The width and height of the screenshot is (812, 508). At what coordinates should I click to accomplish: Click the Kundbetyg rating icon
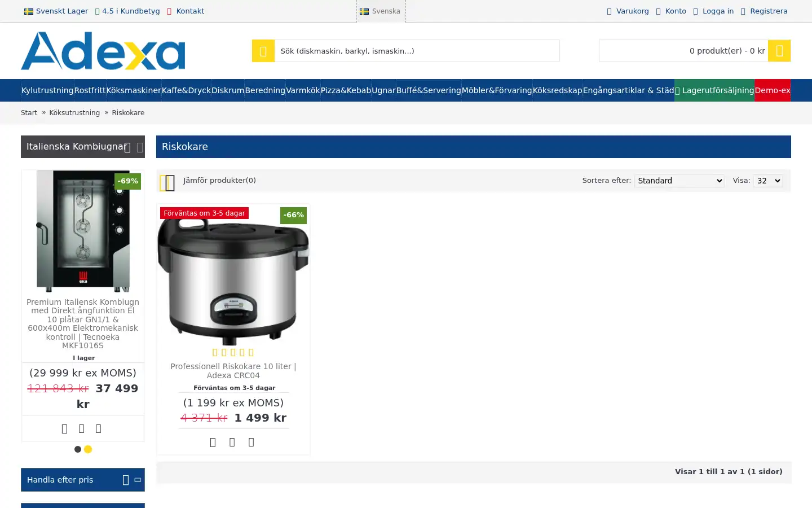tap(98, 11)
